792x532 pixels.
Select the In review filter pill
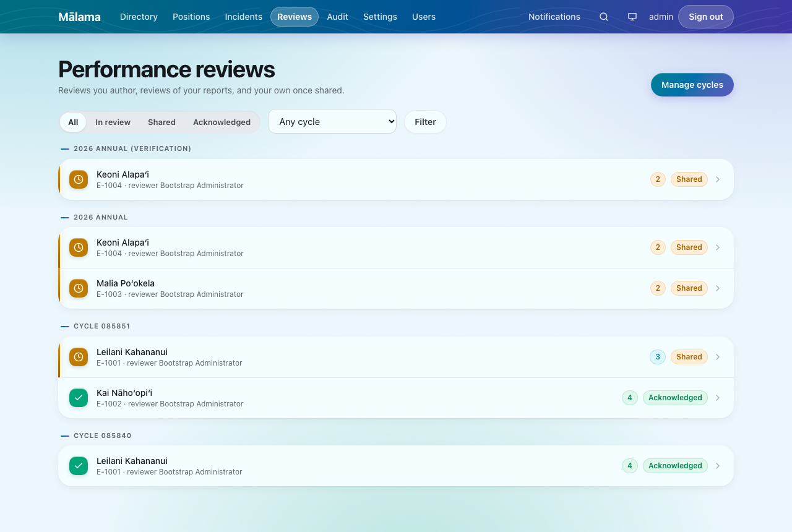[113, 122]
